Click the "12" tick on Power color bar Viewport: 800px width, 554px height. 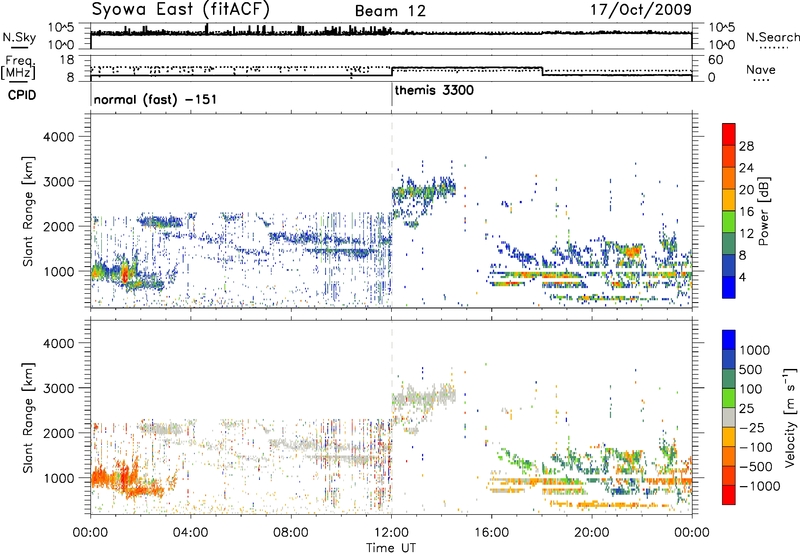point(746,233)
